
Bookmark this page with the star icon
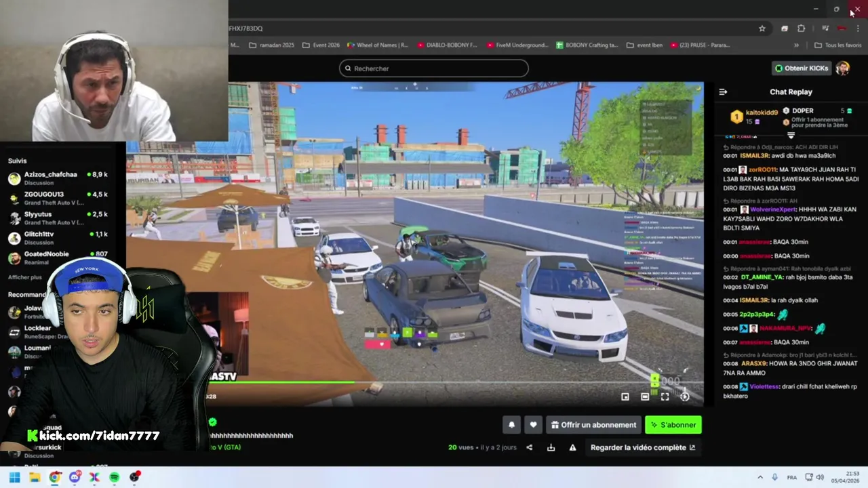point(762,28)
